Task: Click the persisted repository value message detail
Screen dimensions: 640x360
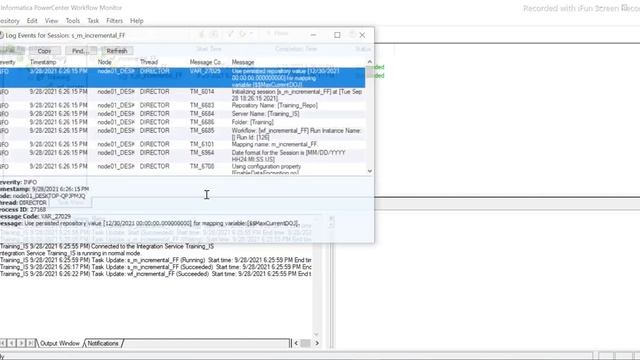Action: click(150, 223)
